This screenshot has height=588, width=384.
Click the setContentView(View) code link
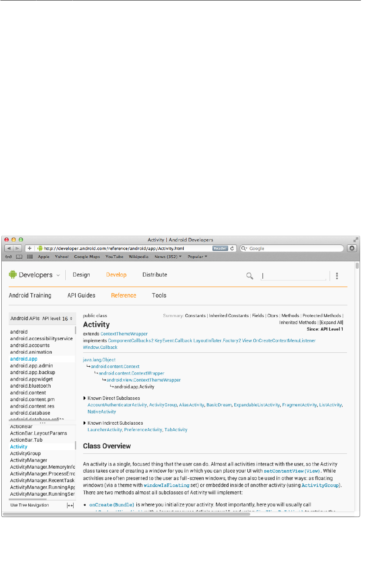292,471
